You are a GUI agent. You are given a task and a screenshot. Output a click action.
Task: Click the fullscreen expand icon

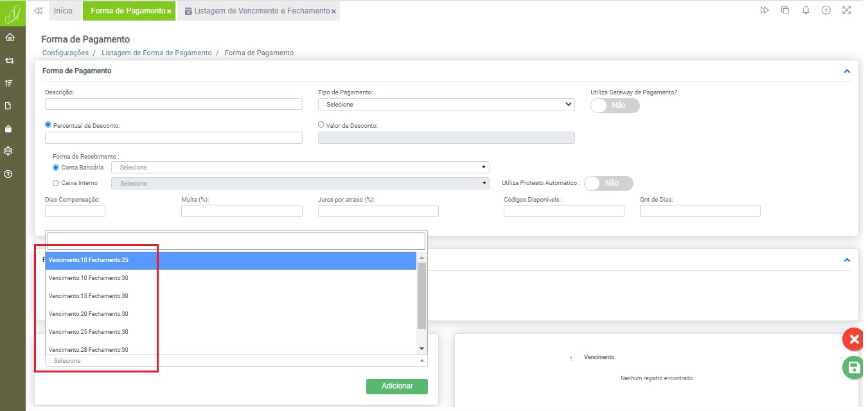846,10
